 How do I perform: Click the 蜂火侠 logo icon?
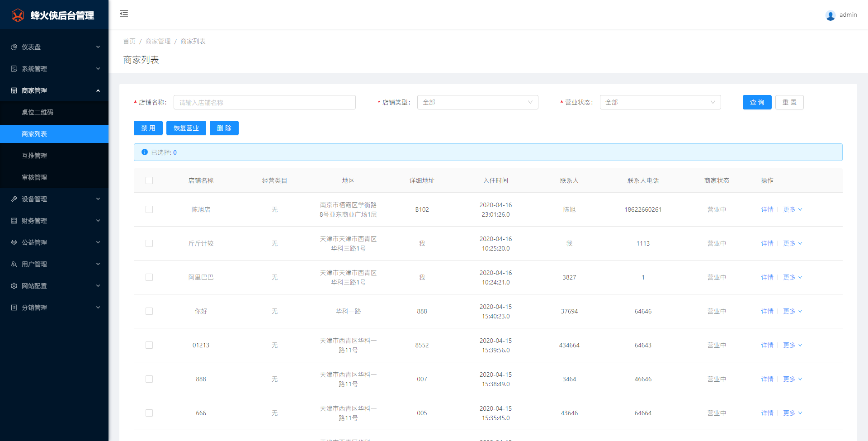(x=18, y=15)
